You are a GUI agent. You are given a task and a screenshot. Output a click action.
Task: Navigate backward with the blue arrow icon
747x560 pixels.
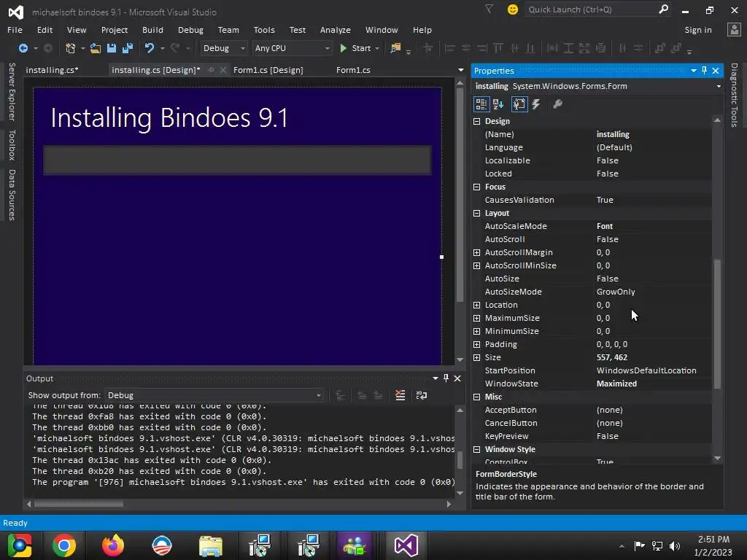pos(23,48)
